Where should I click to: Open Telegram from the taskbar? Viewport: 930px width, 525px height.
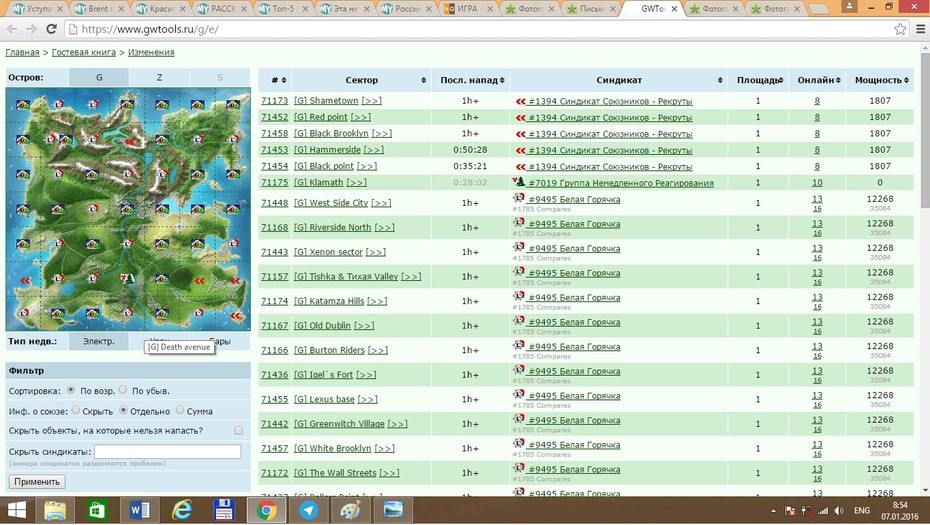[308, 510]
